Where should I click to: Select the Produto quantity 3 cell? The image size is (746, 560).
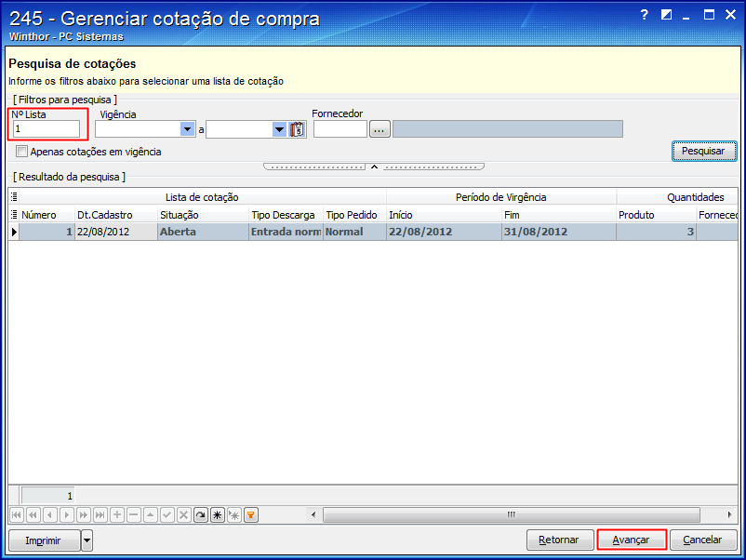[x=656, y=232]
